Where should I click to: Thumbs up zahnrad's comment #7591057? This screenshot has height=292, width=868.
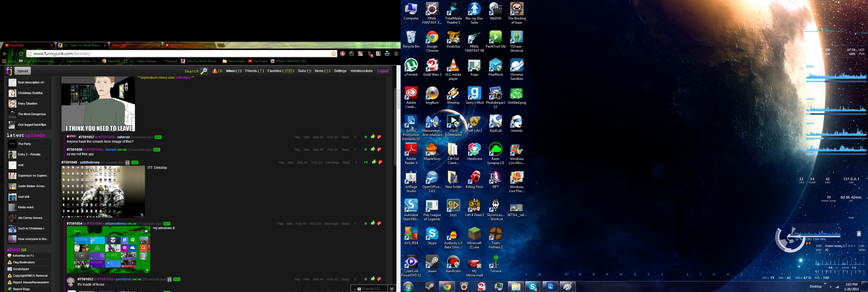coord(373,137)
